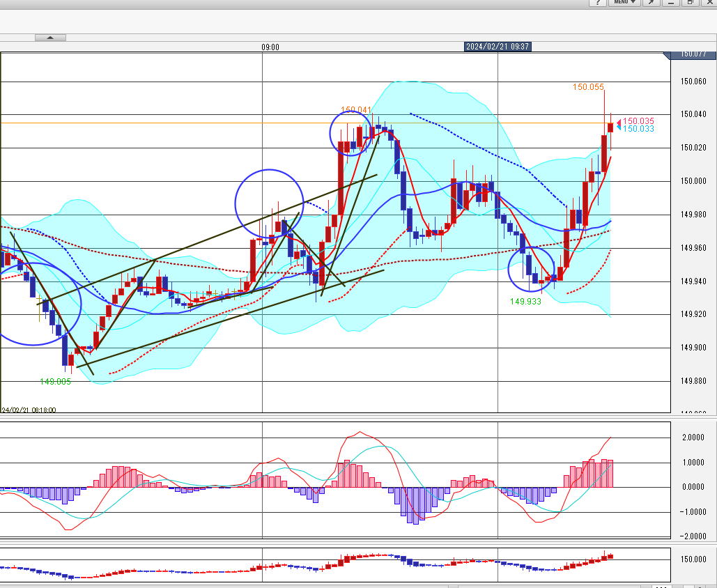
Task: Click the orange 150.041 peak label
Action: pyautogui.click(x=355, y=110)
